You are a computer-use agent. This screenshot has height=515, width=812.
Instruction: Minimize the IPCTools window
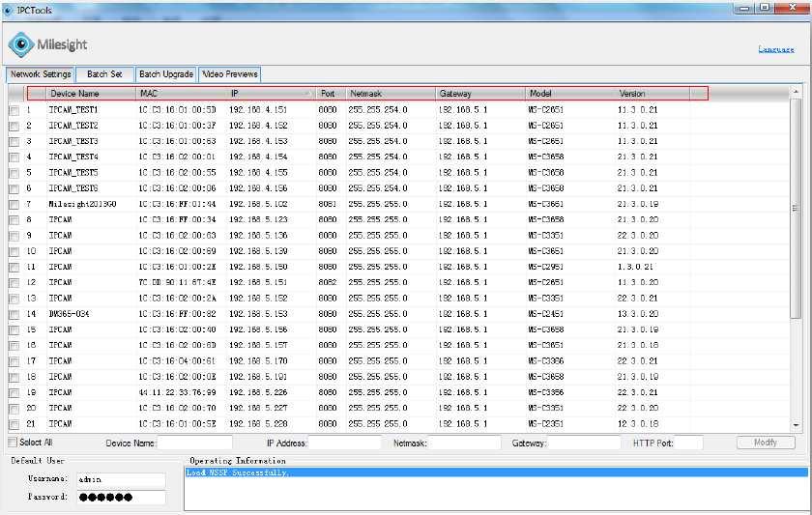744,8
